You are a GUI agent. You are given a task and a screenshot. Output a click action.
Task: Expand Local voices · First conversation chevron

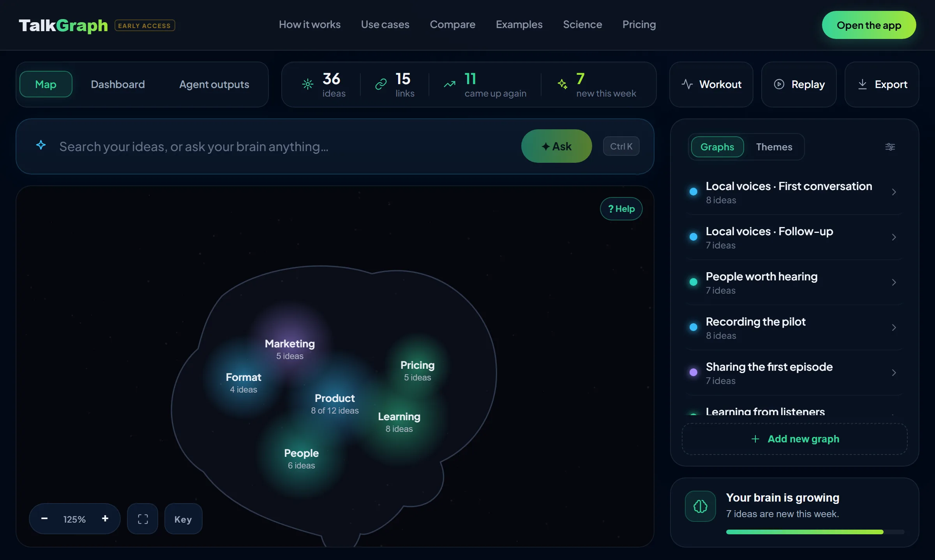pyautogui.click(x=894, y=192)
